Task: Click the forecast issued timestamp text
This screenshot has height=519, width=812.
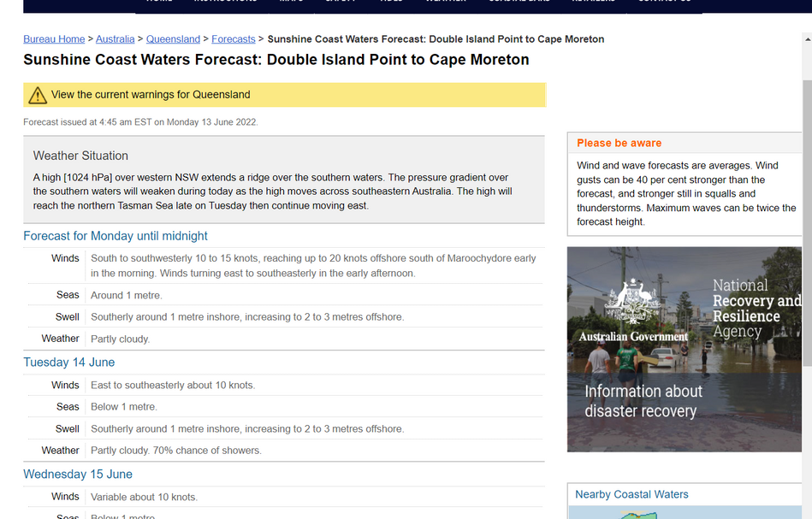Action: point(140,122)
